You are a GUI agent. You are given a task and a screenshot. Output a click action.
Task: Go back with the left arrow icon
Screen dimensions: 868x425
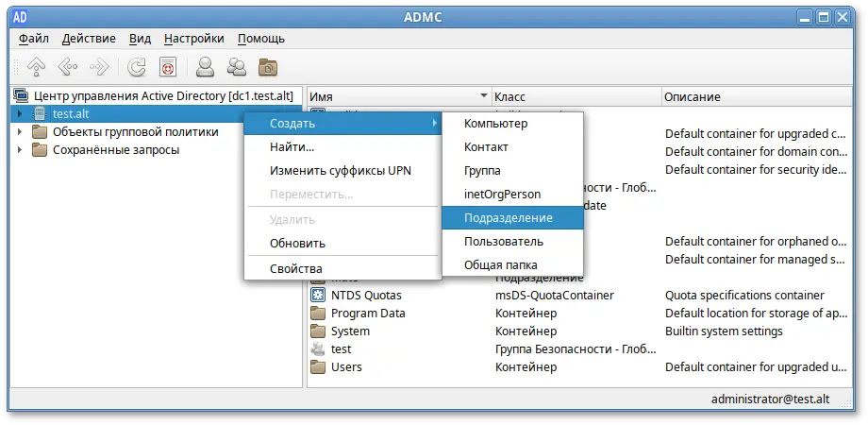click(x=68, y=67)
